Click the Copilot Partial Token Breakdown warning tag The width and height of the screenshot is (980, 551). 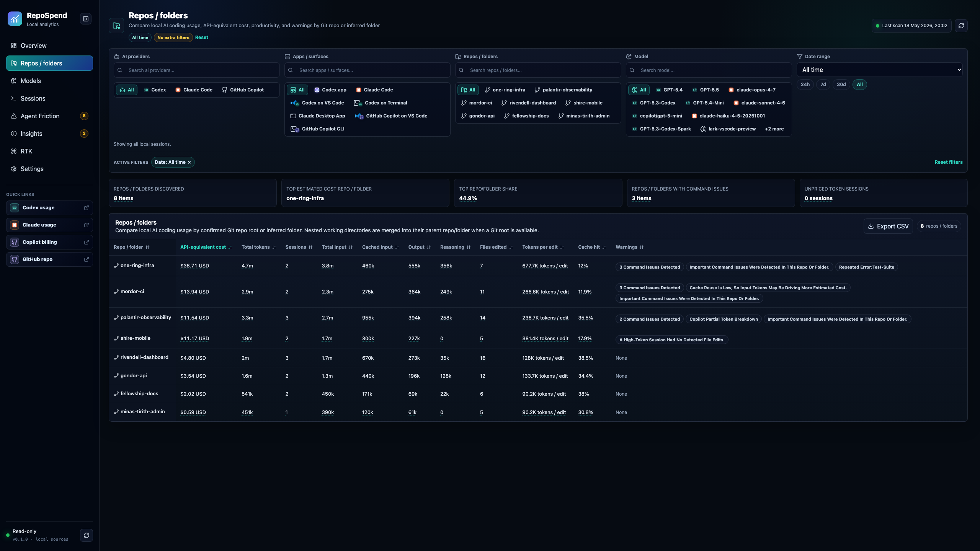click(724, 319)
